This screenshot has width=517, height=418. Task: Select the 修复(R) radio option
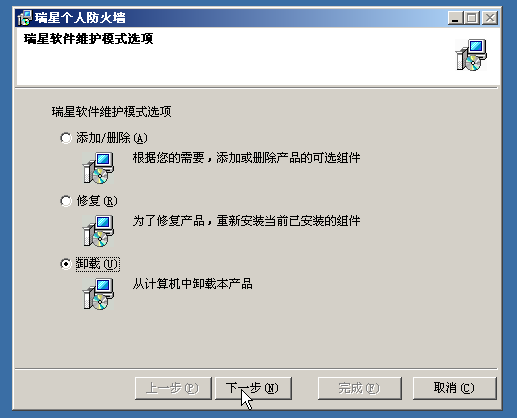(66, 201)
